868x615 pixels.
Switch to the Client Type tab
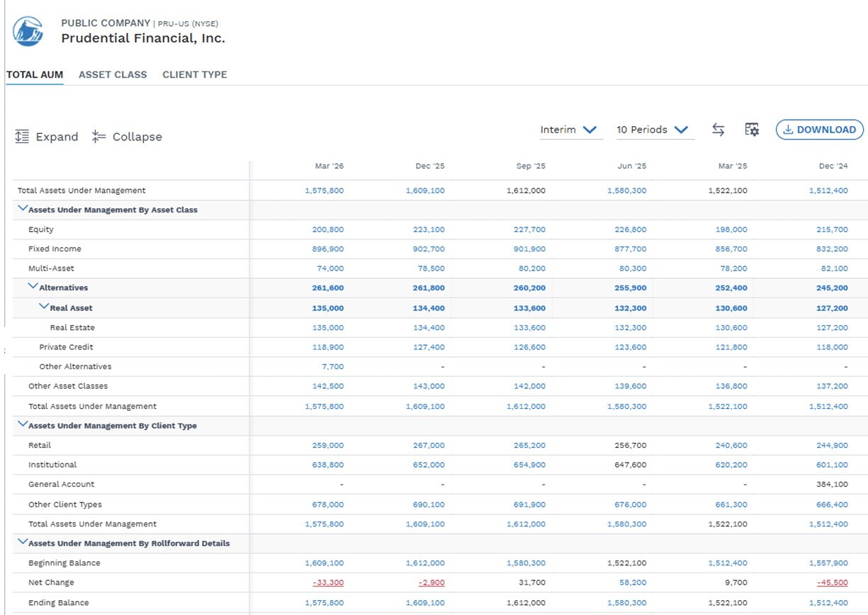click(195, 74)
